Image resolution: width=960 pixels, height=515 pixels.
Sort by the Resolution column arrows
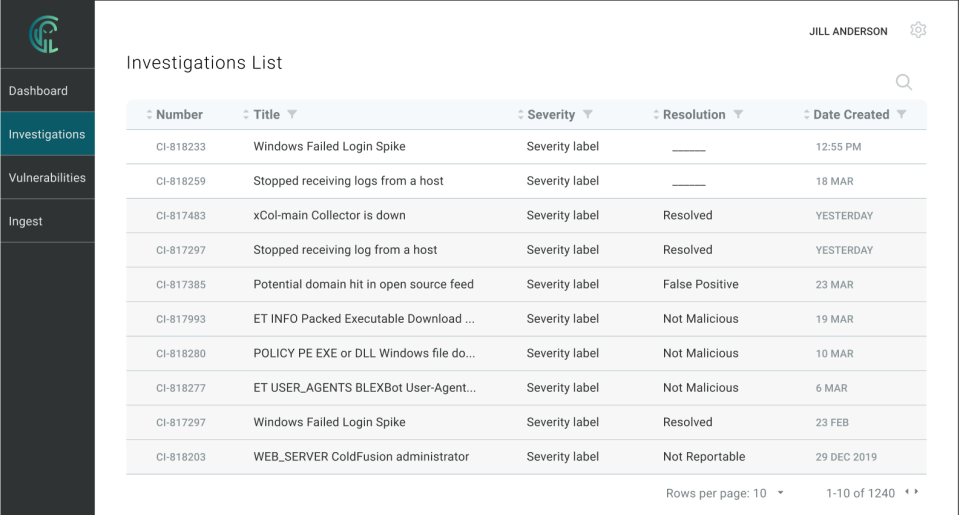pyautogui.click(x=656, y=115)
